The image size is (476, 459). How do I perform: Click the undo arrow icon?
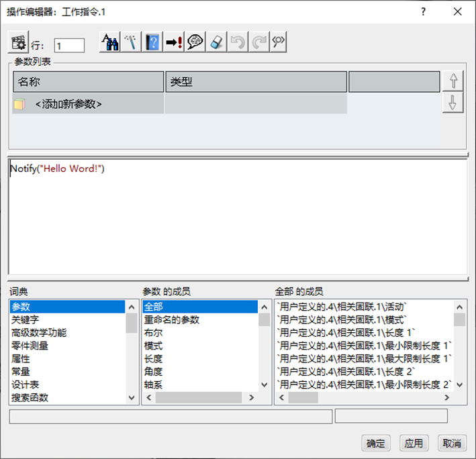tap(238, 42)
